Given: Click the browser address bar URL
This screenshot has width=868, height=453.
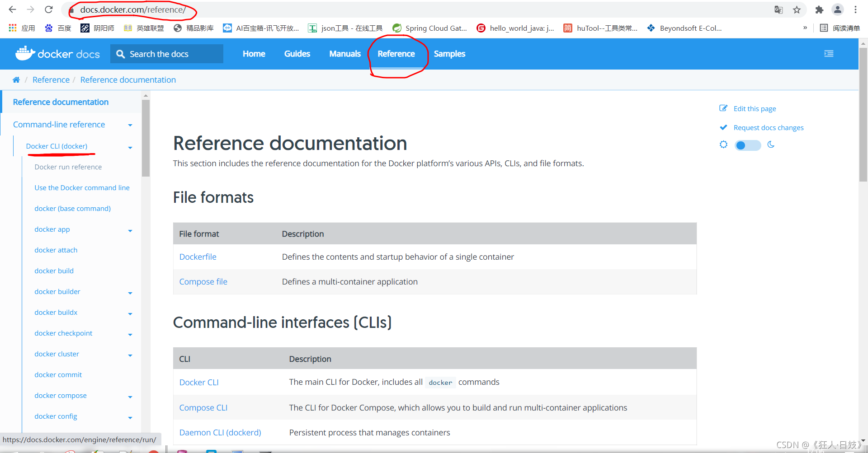Looking at the screenshot, I should coord(133,9).
